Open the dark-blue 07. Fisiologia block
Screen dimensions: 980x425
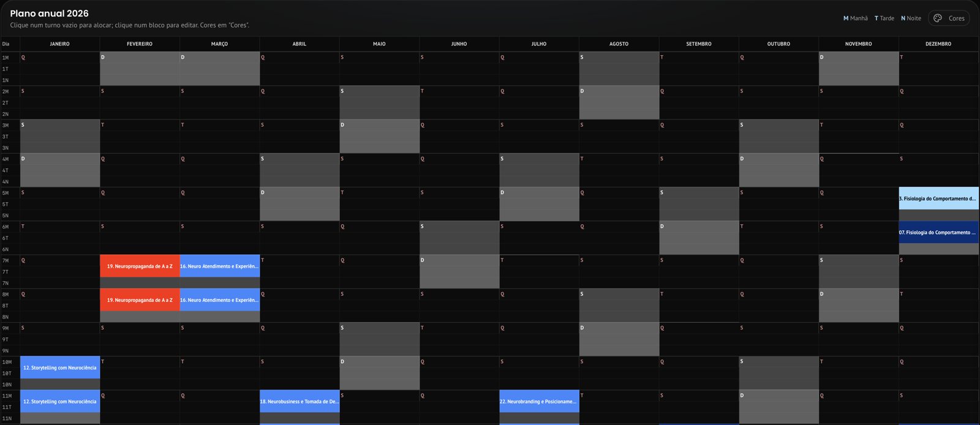[938, 233]
